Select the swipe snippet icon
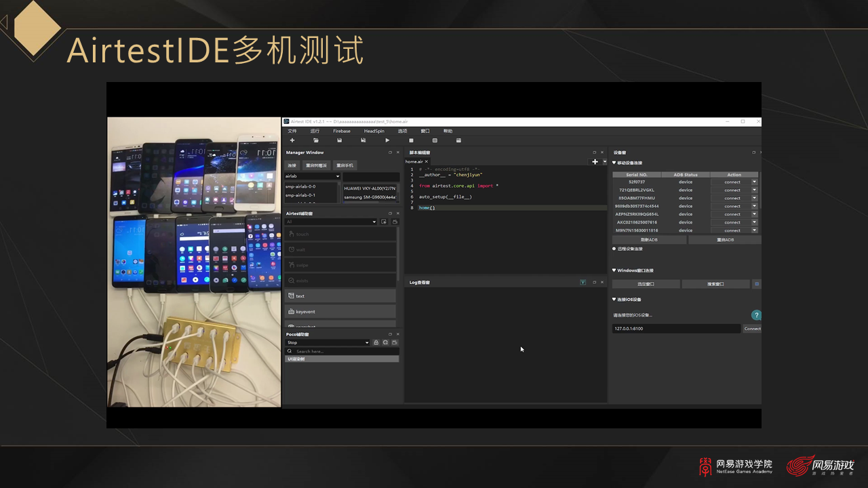 (x=339, y=265)
